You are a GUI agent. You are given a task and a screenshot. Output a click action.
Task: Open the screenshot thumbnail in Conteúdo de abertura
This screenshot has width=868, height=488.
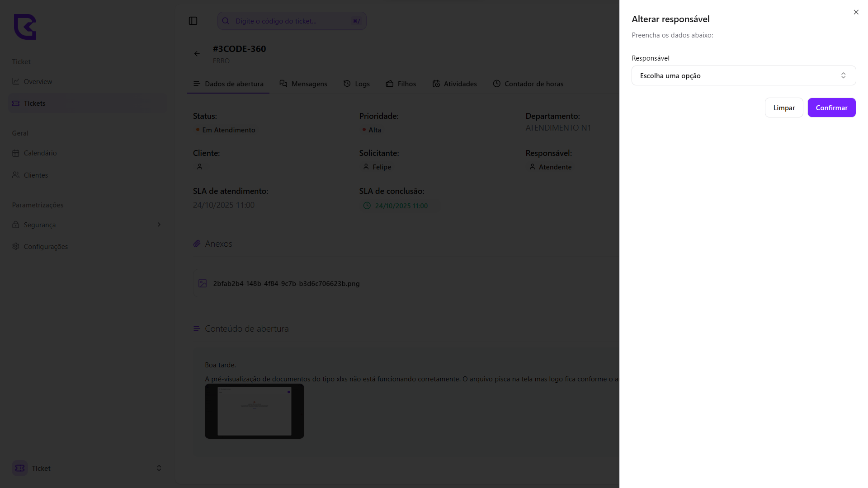[254, 411]
